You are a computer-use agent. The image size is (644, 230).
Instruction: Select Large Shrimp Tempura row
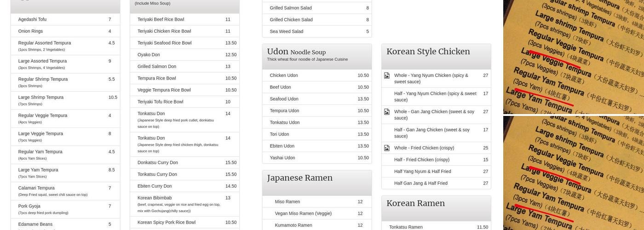point(65,100)
